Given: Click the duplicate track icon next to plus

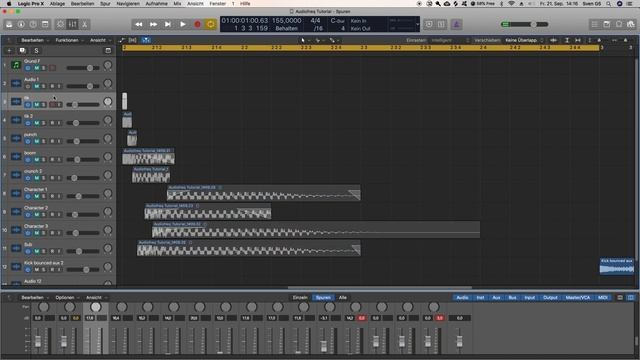Looking at the screenshot, I should click(x=22, y=51).
